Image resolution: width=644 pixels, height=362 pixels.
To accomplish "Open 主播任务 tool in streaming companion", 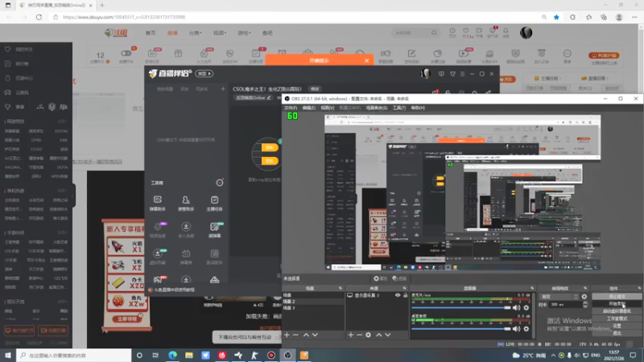I will (214, 204).
